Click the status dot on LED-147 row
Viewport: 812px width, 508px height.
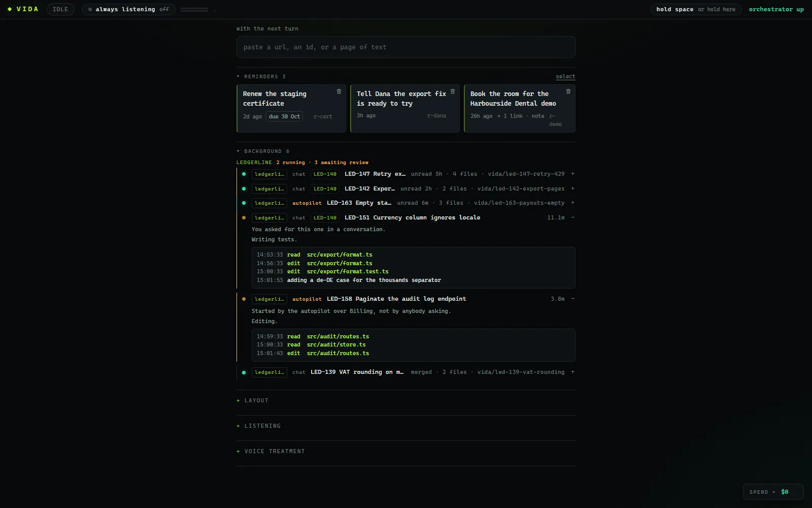244,174
